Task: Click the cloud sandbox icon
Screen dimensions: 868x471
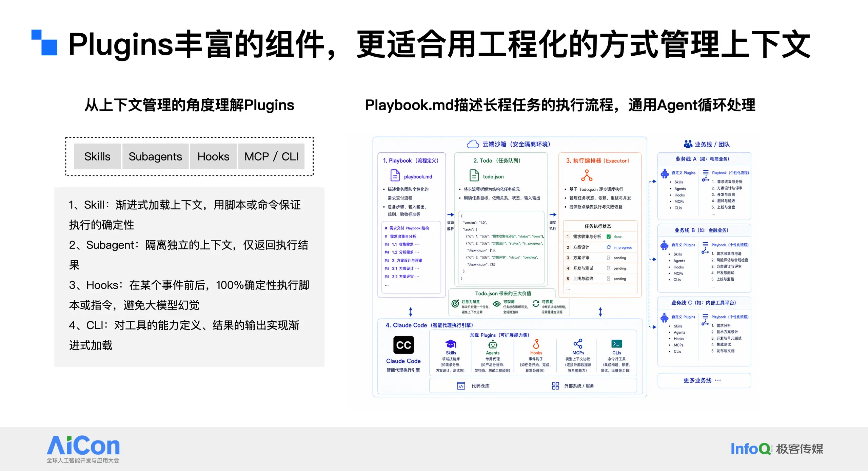Action: click(473, 144)
